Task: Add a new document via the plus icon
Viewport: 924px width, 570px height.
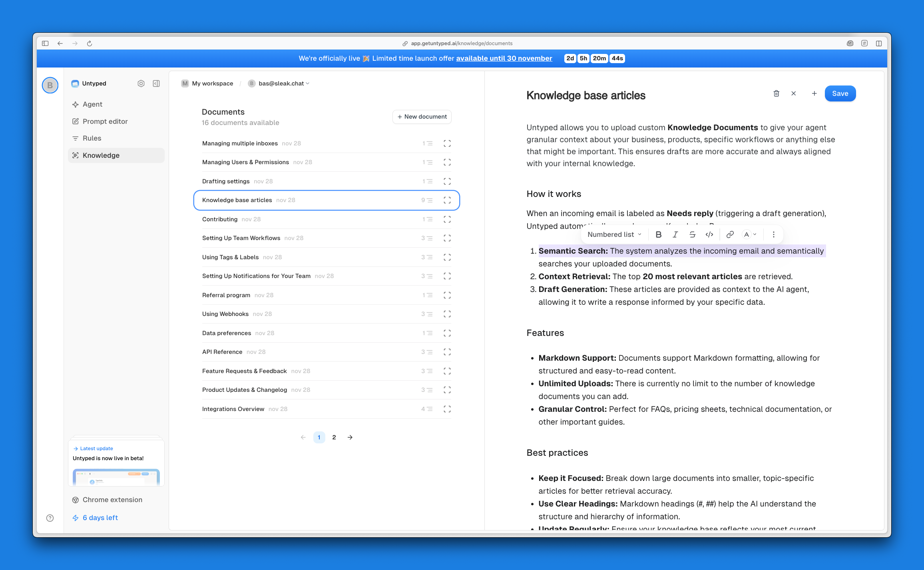Action: 814,93
